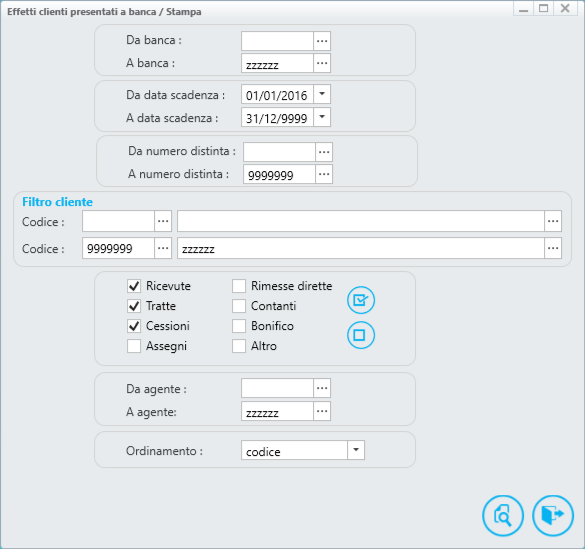Screen dimensions: 585x549
Task: Uncheck the Ricevute checkbox
Action: (x=134, y=286)
